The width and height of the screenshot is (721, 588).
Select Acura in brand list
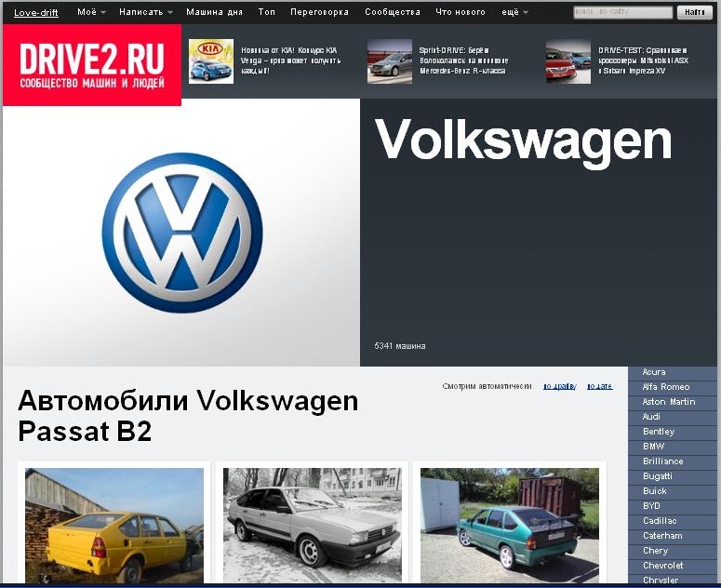point(654,372)
